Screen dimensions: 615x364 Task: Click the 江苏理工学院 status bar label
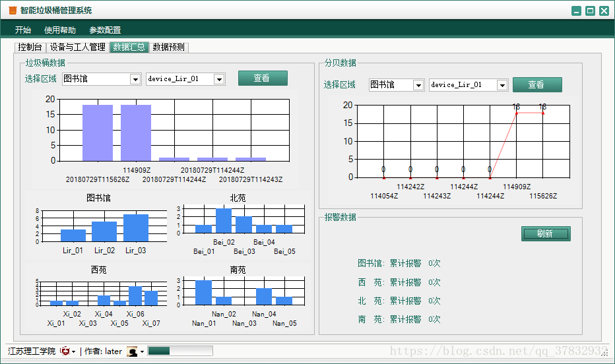(32, 351)
